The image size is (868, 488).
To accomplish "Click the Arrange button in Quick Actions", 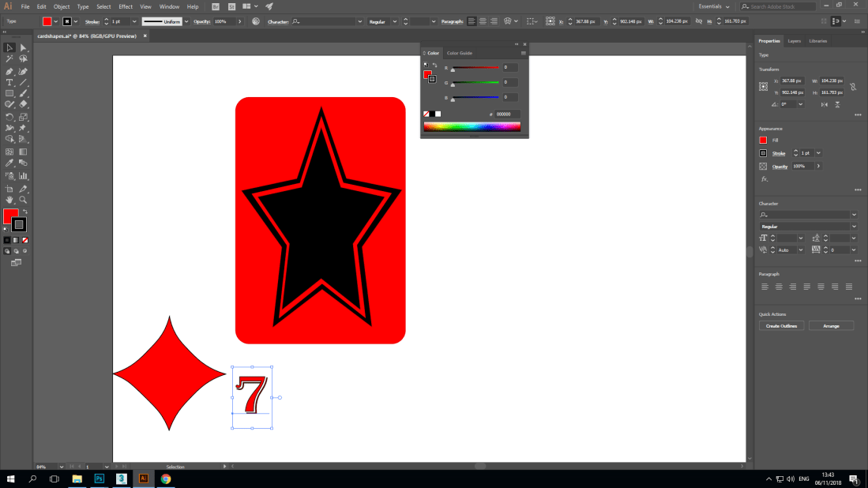I will click(831, 325).
